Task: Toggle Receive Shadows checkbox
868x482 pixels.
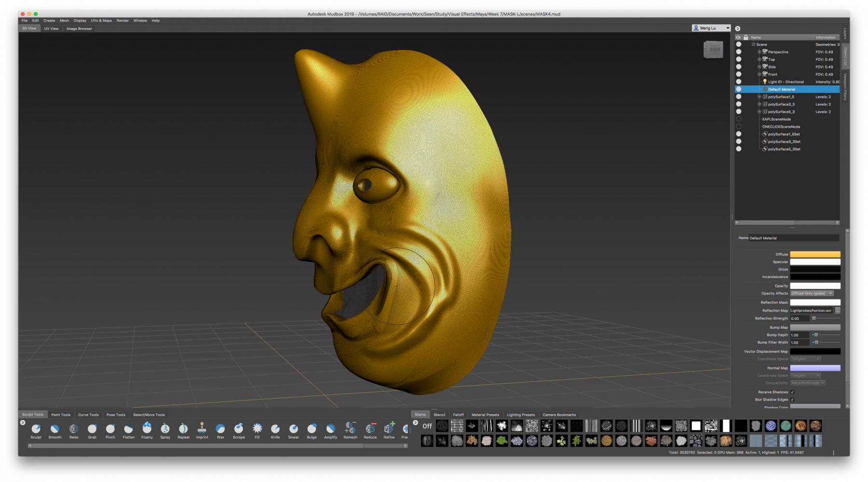Action: click(792, 392)
